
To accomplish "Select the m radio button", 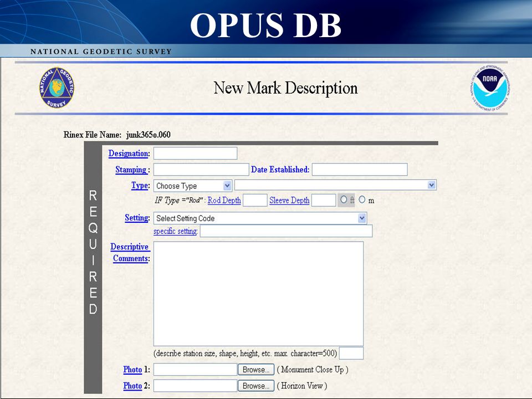I will pyautogui.click(x=362, y=199).
